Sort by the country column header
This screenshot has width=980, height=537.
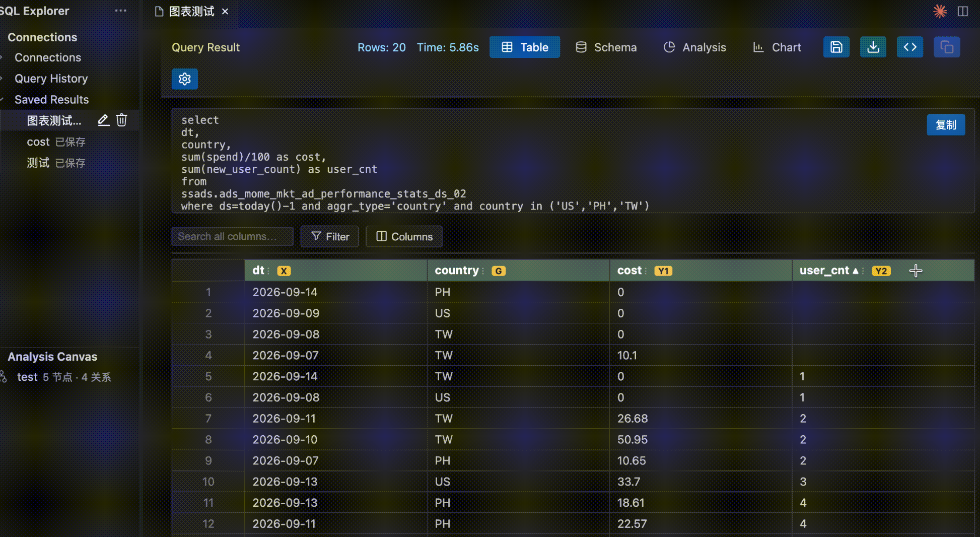[x=457, y=271]
